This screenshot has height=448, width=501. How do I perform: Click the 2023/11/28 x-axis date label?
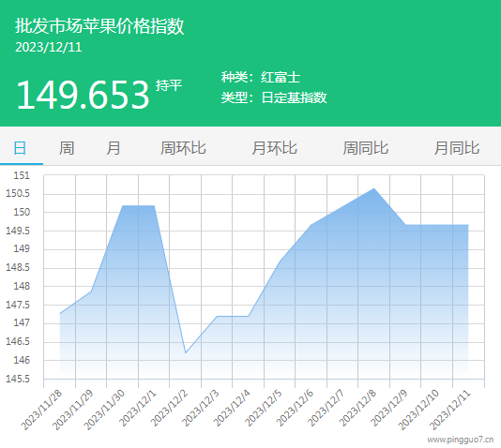pyautogui.click(x=42, y=411)
